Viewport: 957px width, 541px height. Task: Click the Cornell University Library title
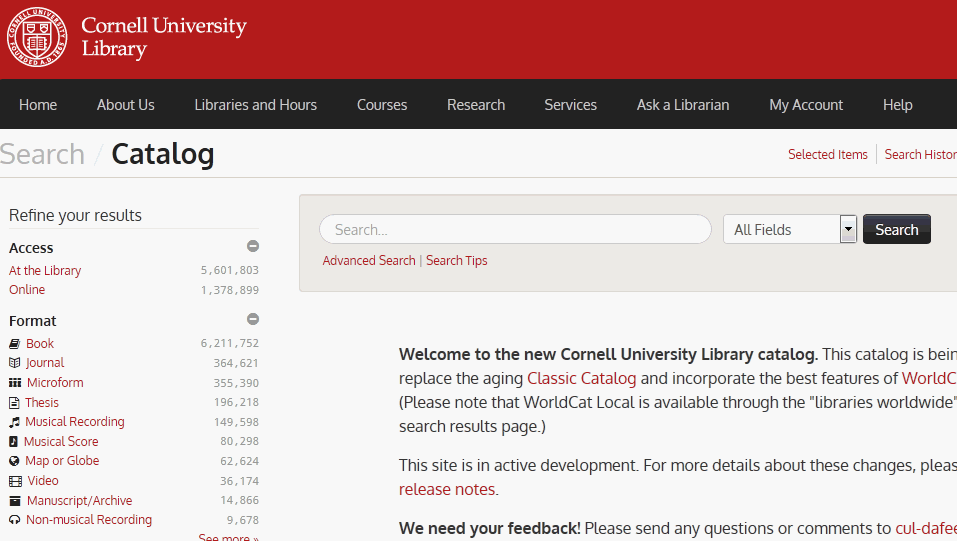pyautogui.click(x=164, y=37)
